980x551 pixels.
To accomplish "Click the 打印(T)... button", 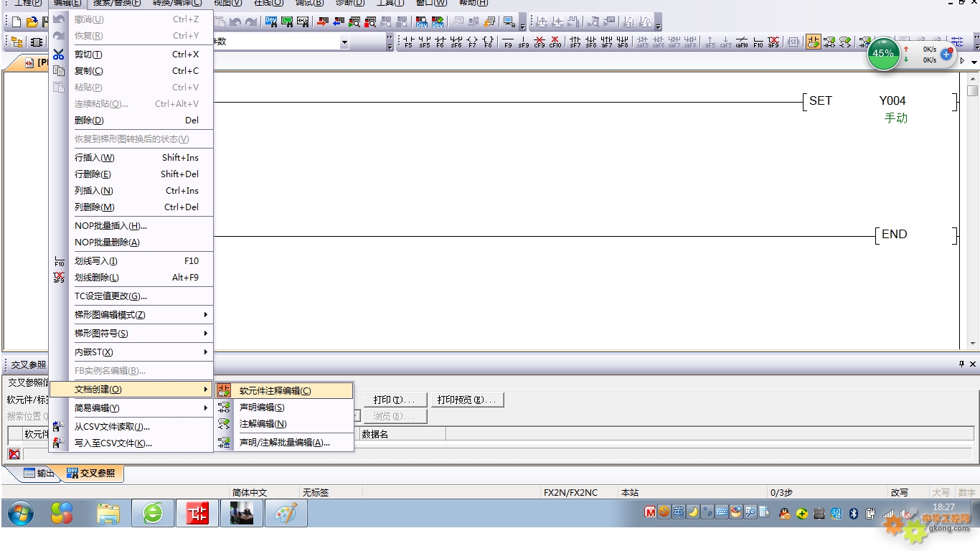I will 397,400.
